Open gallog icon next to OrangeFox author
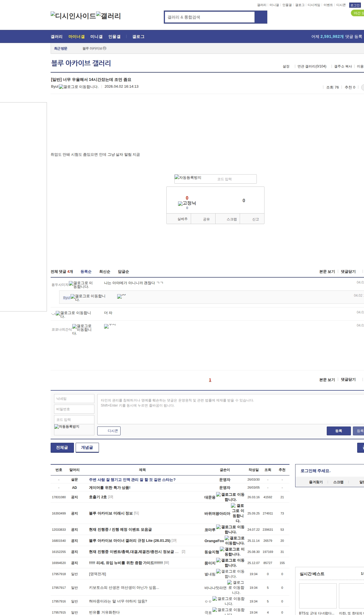Viewport: 364px width, 615px height. (235, 540)
